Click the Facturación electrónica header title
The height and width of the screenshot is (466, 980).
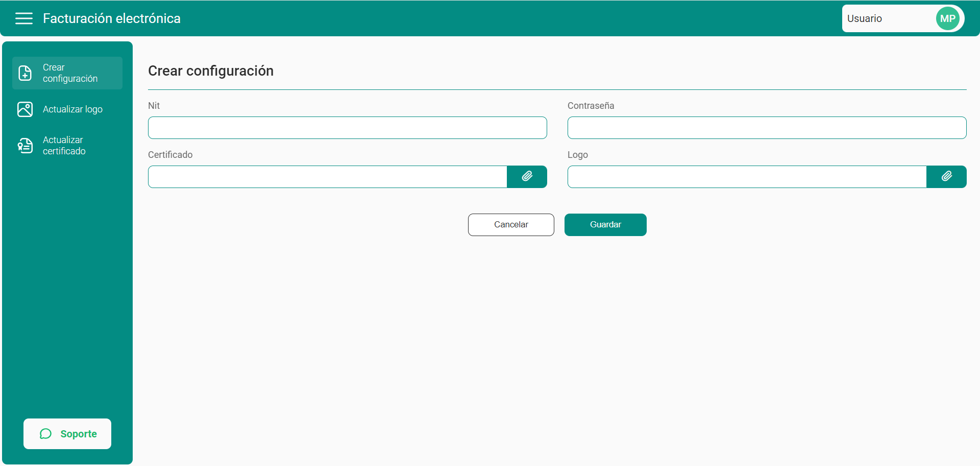pyautogui.click(x=112, y=19)
